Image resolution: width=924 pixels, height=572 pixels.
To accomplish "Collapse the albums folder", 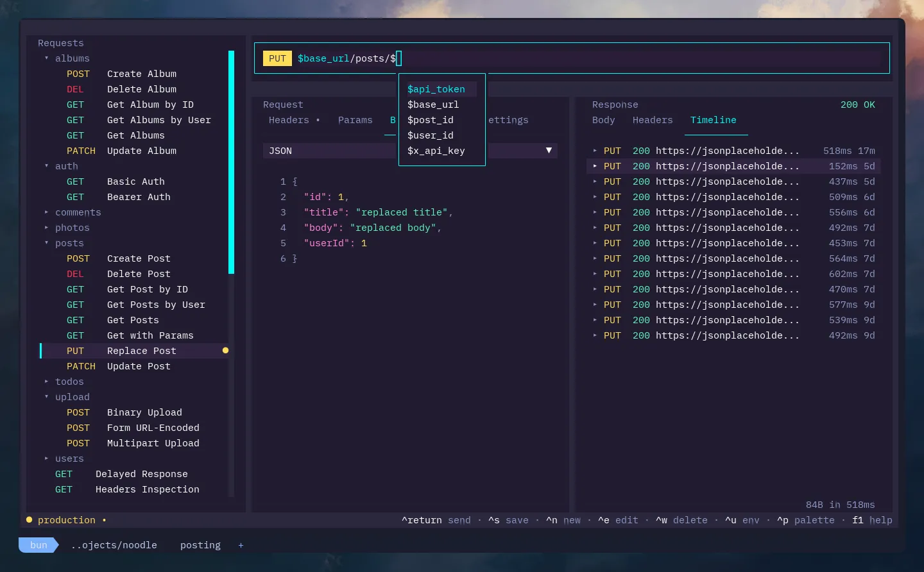I will (46, 58).
